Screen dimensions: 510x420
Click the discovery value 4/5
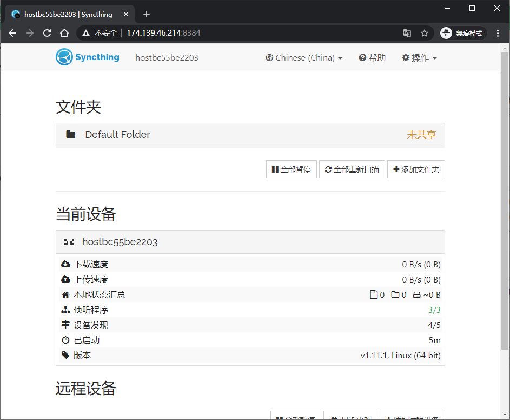pyautogui.click(x=434, y=325)
